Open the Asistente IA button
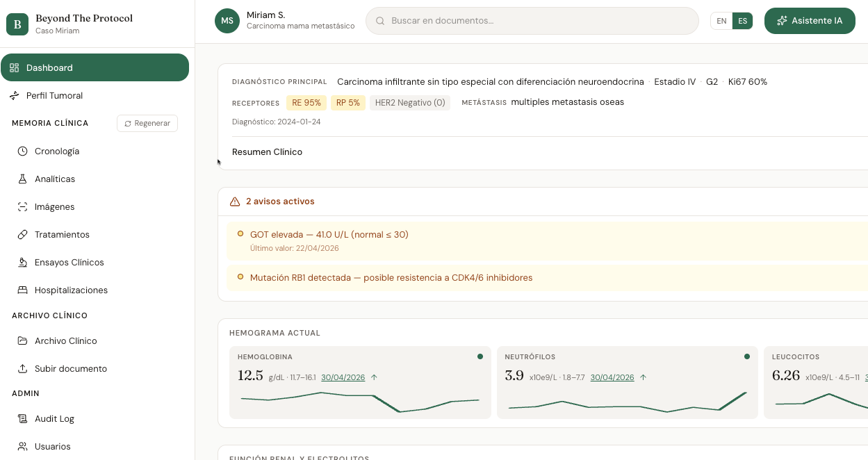Image resolution: width=868 pixels, height=460 pixels. click(810, 21)
